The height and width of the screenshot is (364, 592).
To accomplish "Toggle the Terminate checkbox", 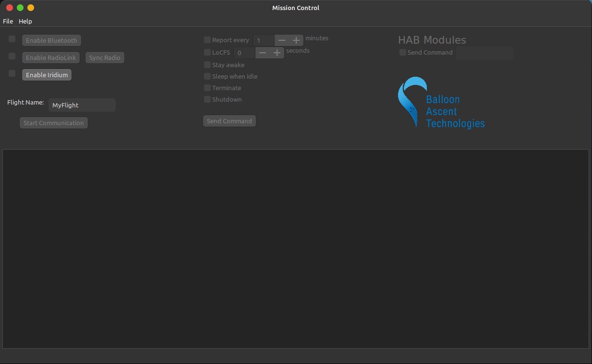I will (207, 88).
